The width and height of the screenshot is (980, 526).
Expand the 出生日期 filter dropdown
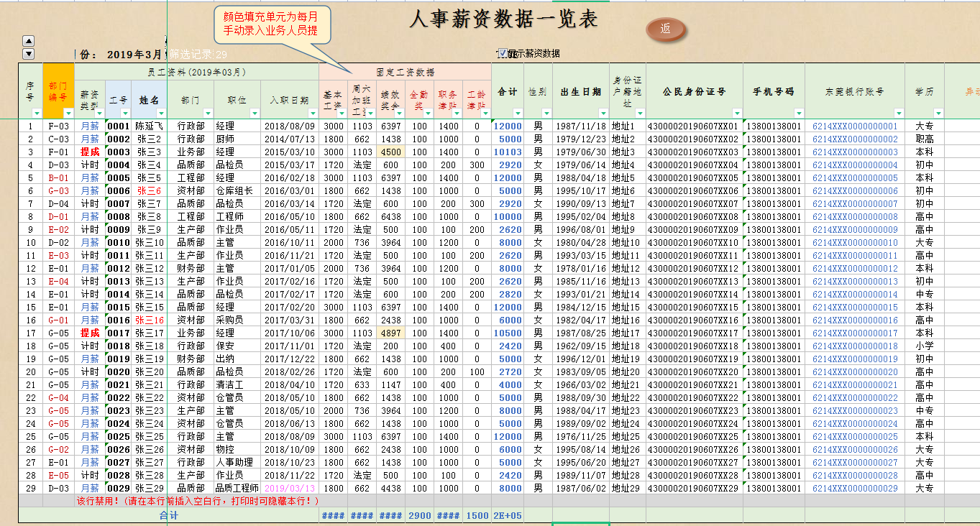pyautogui.click(x=602, y=113)
